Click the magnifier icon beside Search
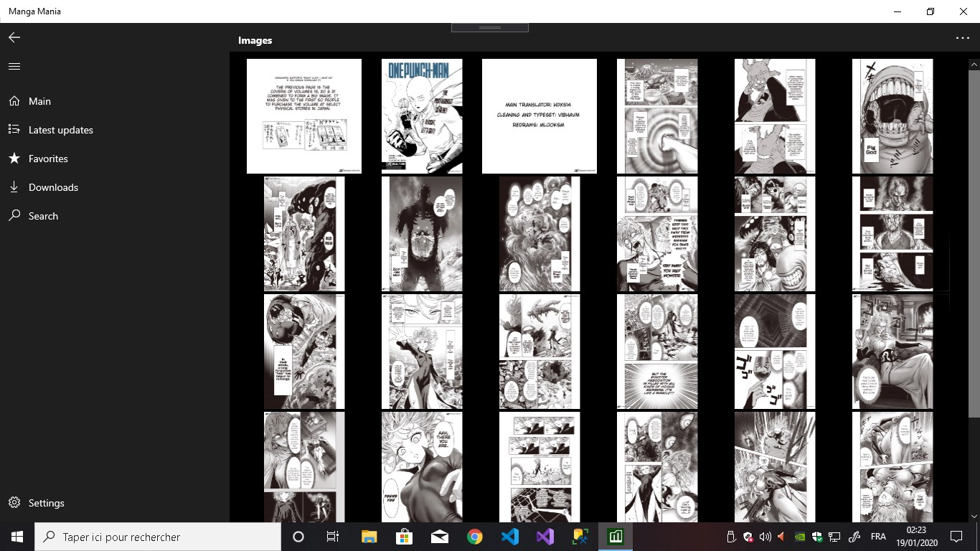 [14, 216]
